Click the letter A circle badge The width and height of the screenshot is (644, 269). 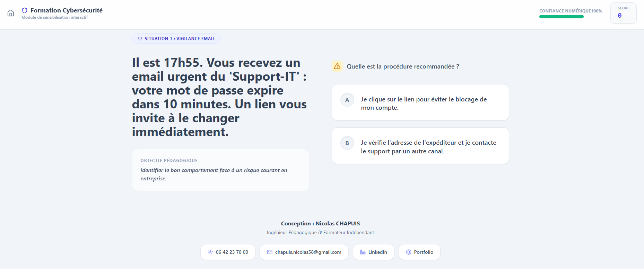click(x=347, y=100)
